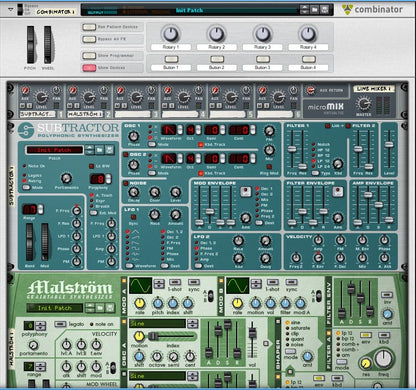Toggle LFO 1 Sync
416x390 pixels.
[133, 217]
